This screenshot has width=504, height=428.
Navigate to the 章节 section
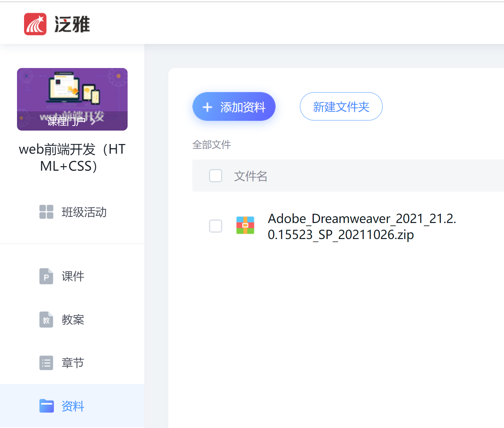pyautogui.click(x=73, y=363)
